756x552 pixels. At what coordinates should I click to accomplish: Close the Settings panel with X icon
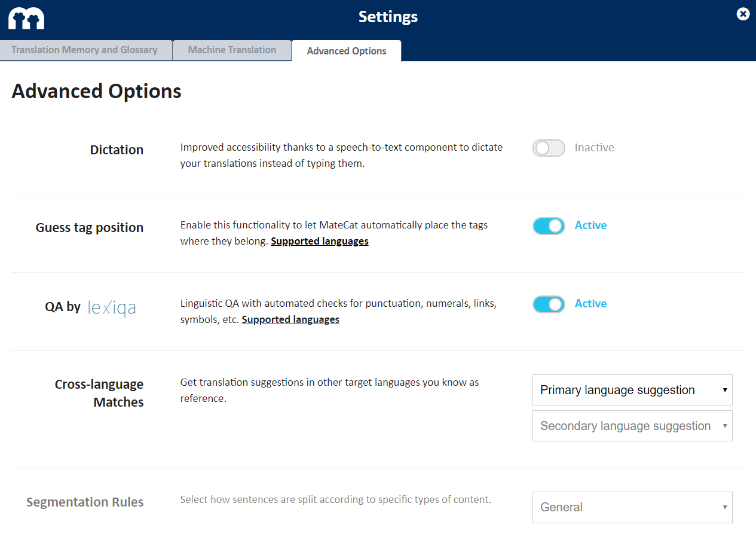pyautogui.click(x=743, y=14)
